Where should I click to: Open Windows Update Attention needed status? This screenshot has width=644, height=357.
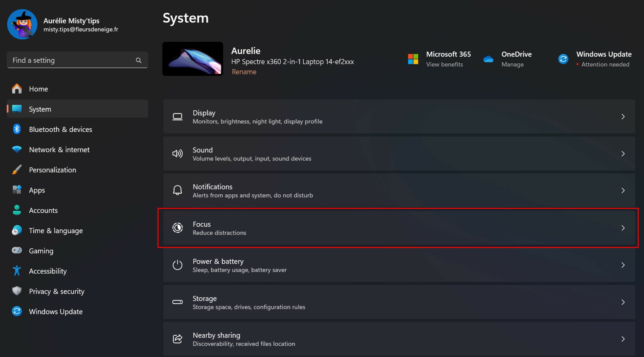(x=605, y=64)
